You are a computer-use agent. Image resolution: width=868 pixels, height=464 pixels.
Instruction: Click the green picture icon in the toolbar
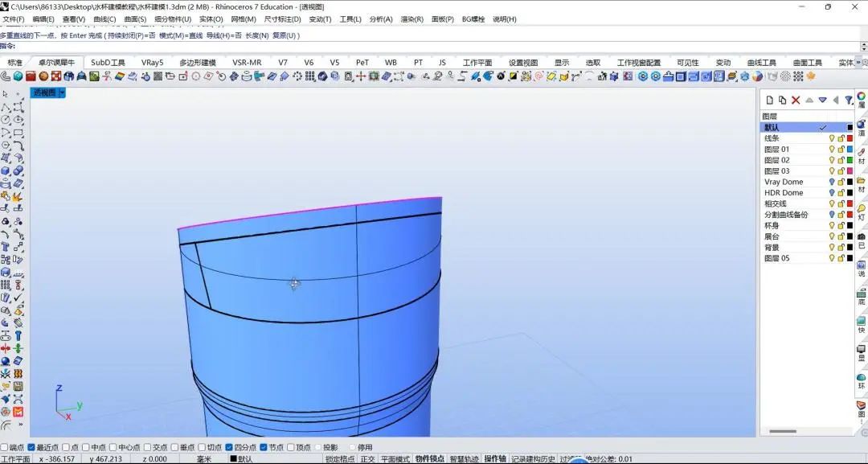point(94,76)
